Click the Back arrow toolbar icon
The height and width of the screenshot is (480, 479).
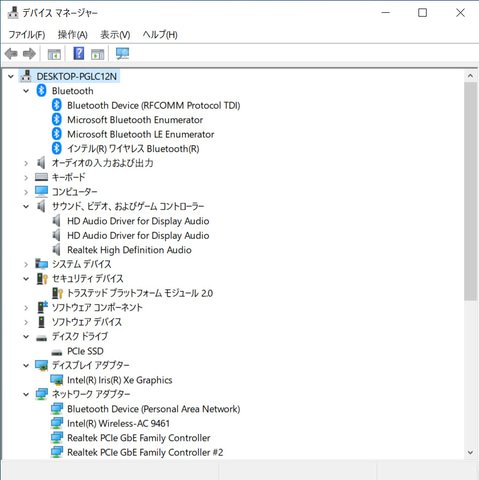coord(11,53)
